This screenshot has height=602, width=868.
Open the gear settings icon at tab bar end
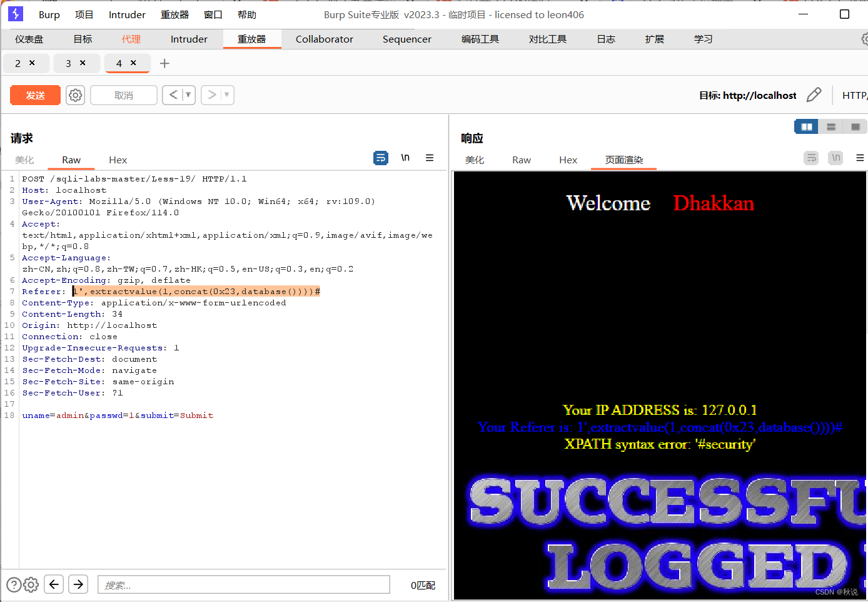pyautogui.click(x=865, y=39)
